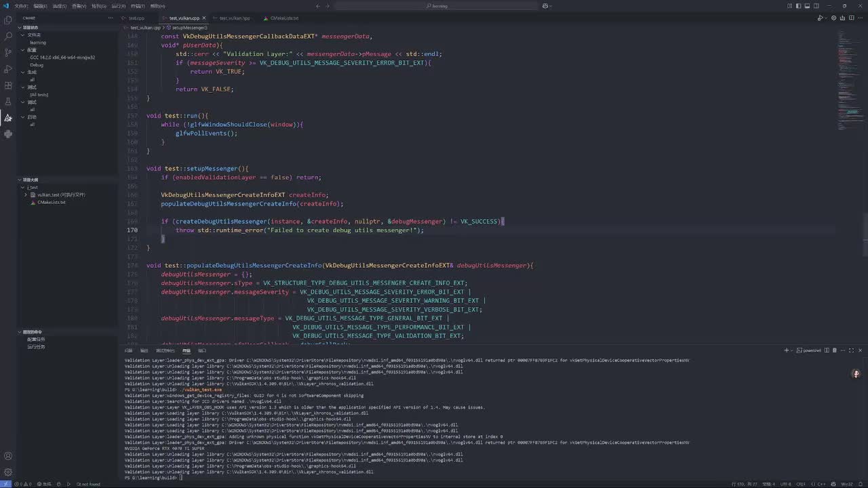
Task: Click the VS Code logo in the title bar
Action: pyautogui.click(x=6, y=5)
